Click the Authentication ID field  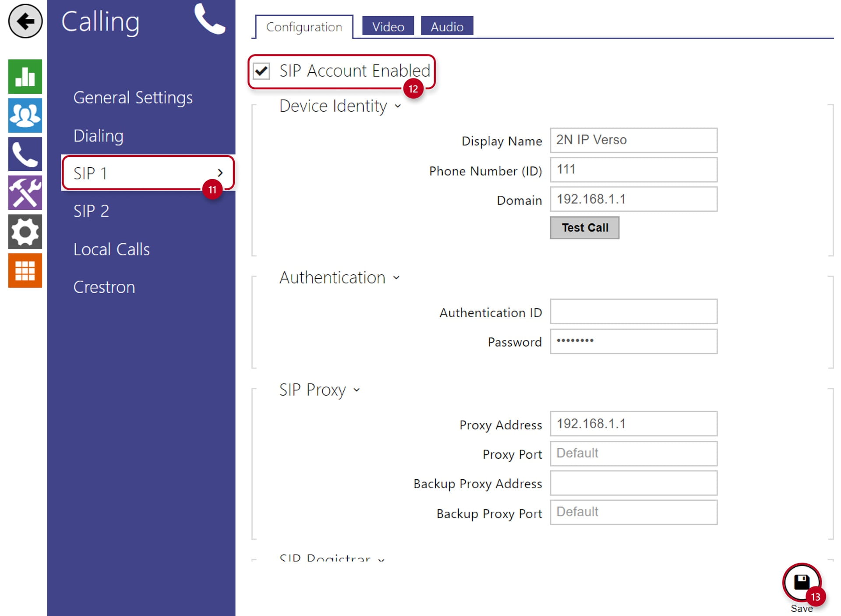pos(633,312)
